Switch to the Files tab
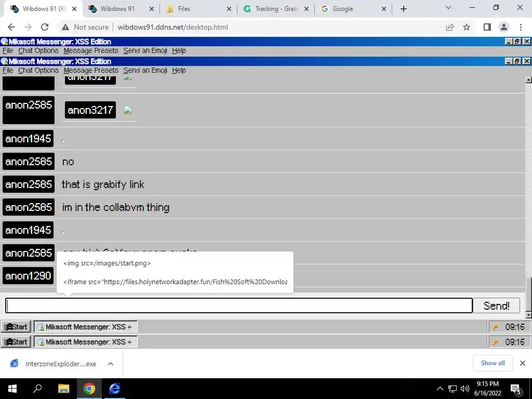This screenshot has width=532, height=399. (198, 9)
